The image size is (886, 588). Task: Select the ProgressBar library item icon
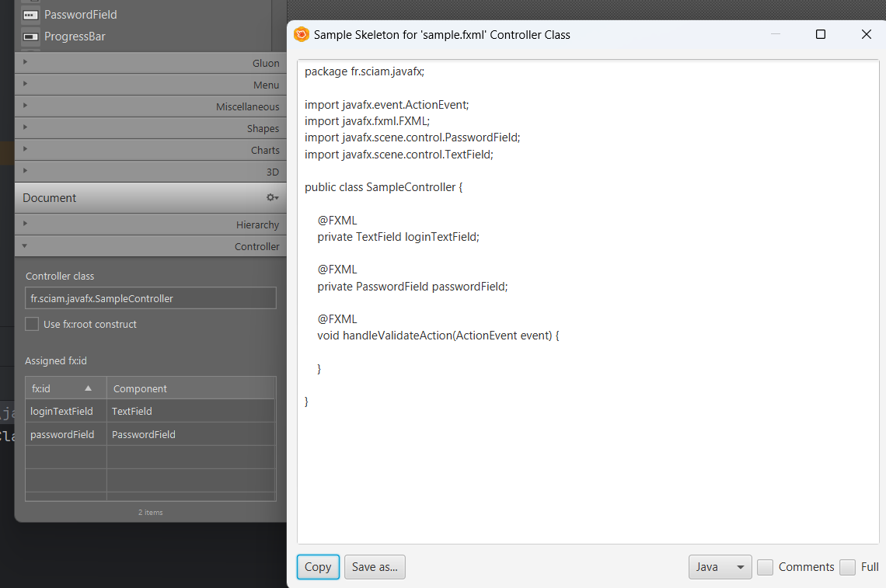[x=30, y=37]
